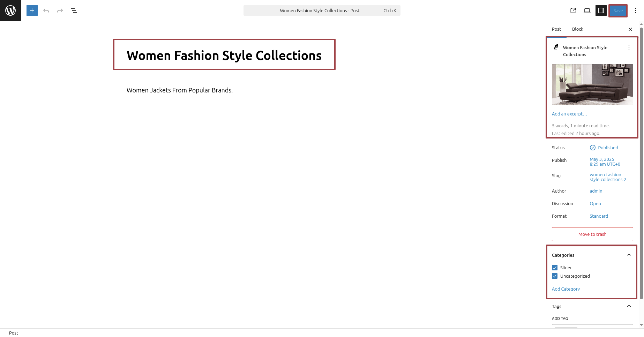Open Document Overview list icon

point(74,10)
